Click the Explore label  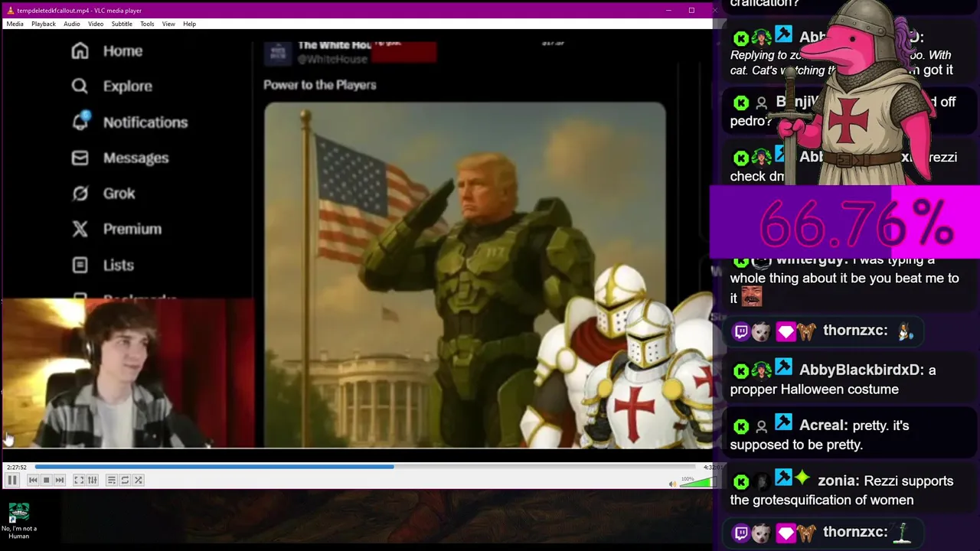click(x=127, y=86)
